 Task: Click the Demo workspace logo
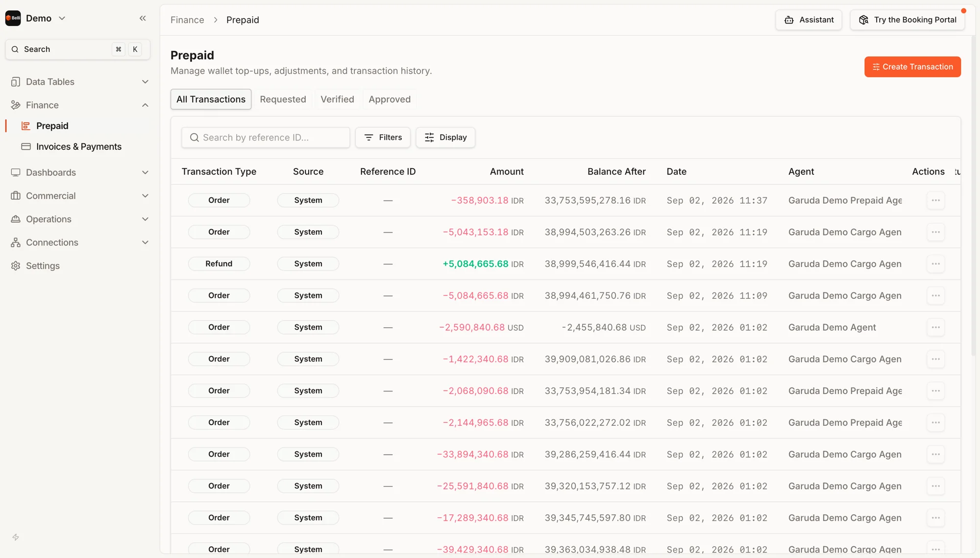tap(13, 18)
